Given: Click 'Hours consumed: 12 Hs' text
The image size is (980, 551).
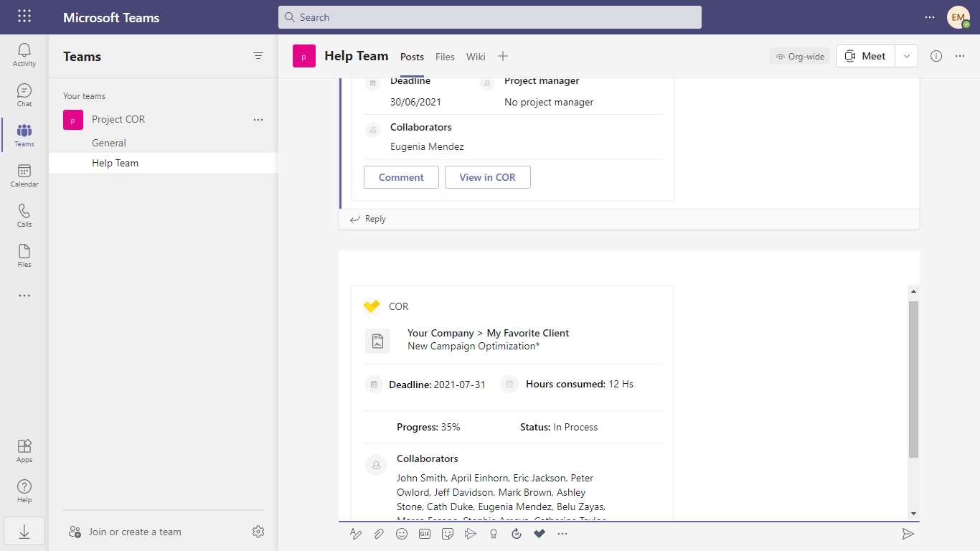Looking at the screenshot, I should (x=580, y=384).
